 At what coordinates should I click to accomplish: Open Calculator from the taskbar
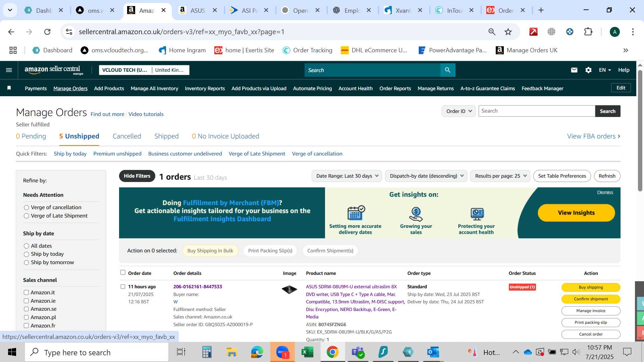click(x=207, y=352)
